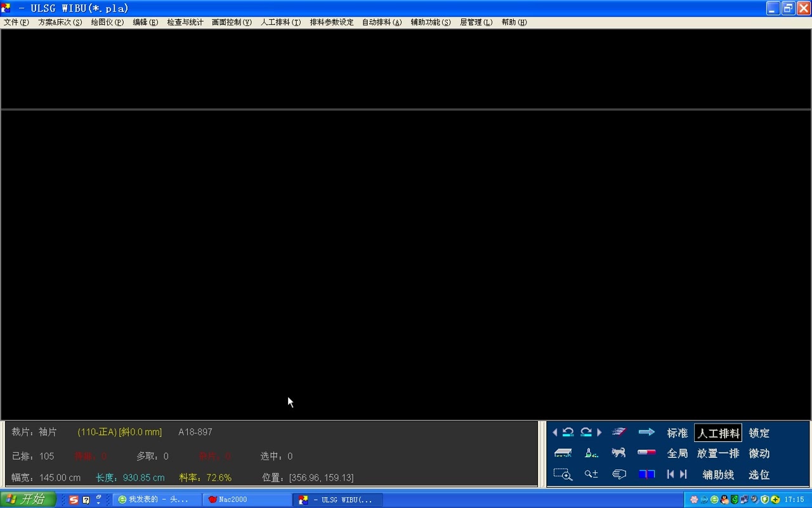Open the 绘图仪(P) menu
Screen dimensions: 812x508
click(x=107, y=22)
